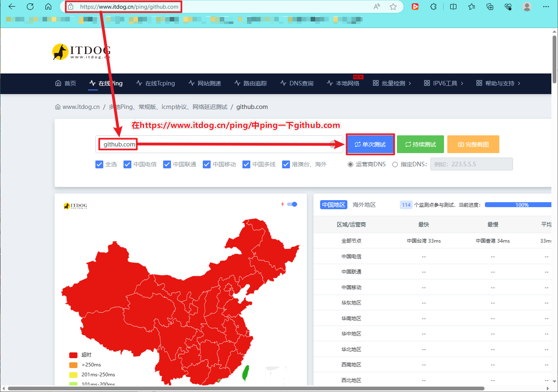Click the 最慢 column header
Screen dimensions: 558x392
(493, 224)
